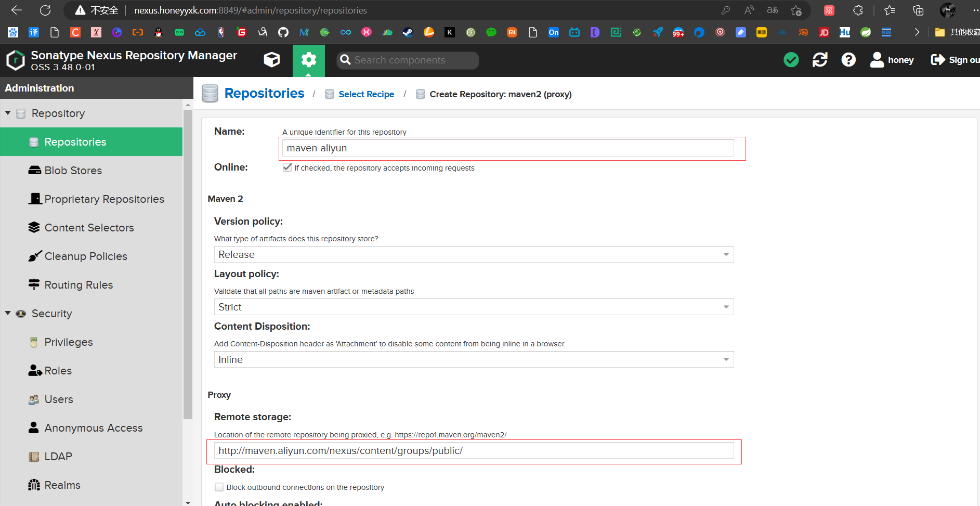Open the Version policy dropdown showing Release
The width and height of the screenshot is (980, 506).
[474, 254]
